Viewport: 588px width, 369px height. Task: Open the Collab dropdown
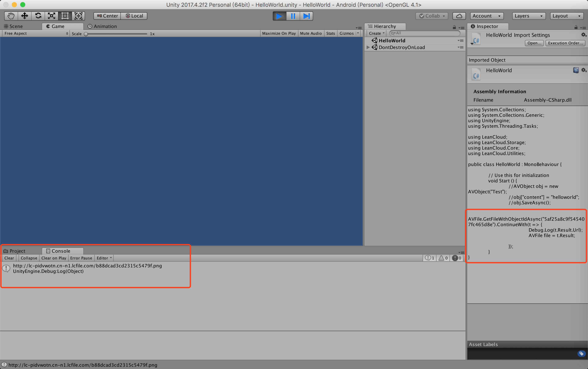tap(432, 16)
